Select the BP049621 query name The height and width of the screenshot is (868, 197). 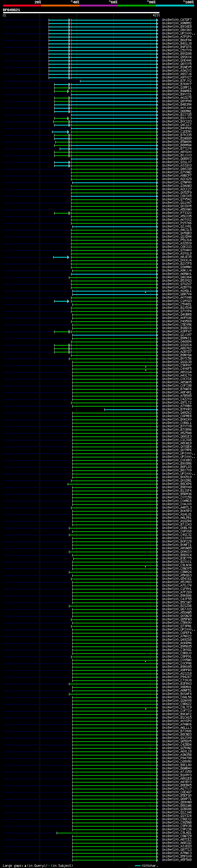[11, 10]
